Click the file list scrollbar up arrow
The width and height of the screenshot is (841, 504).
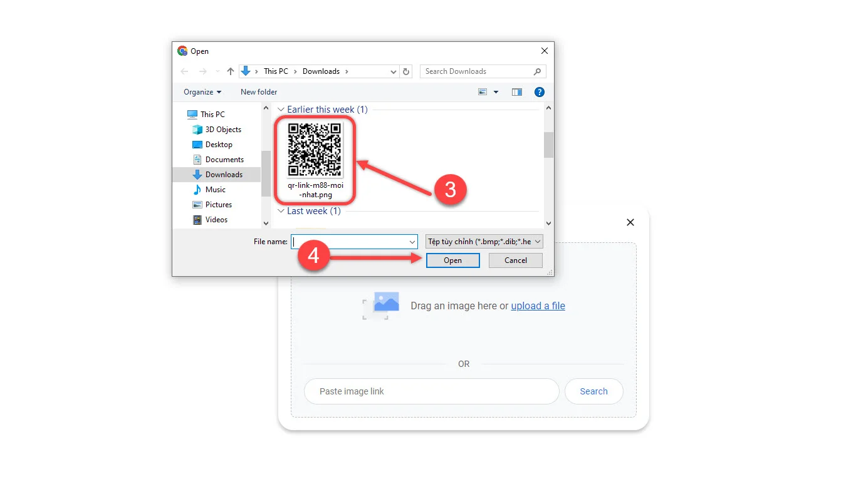pyautogui.click(x=548, y=108)
